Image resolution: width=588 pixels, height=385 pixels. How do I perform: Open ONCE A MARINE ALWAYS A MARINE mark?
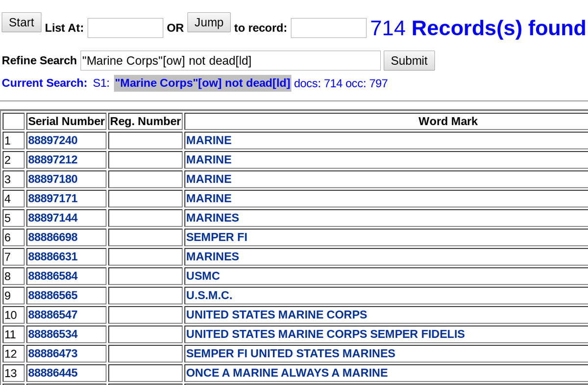[287, 373]
